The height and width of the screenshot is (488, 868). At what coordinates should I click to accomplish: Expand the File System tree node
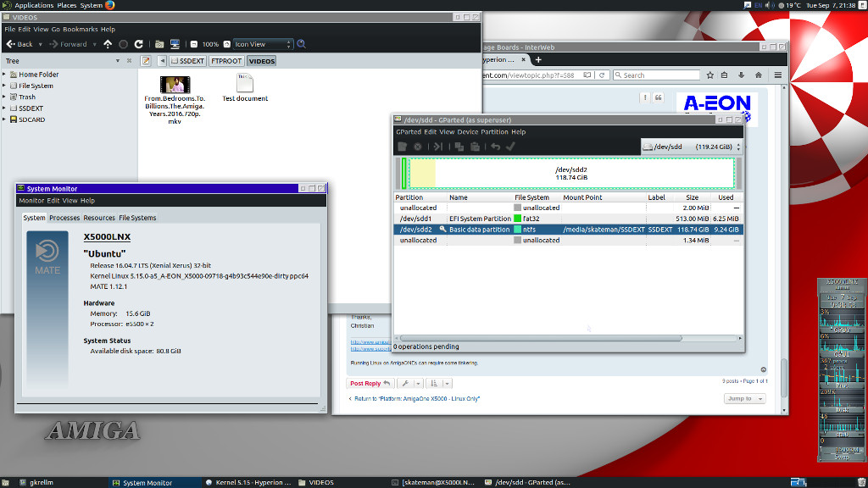point(4,86)
